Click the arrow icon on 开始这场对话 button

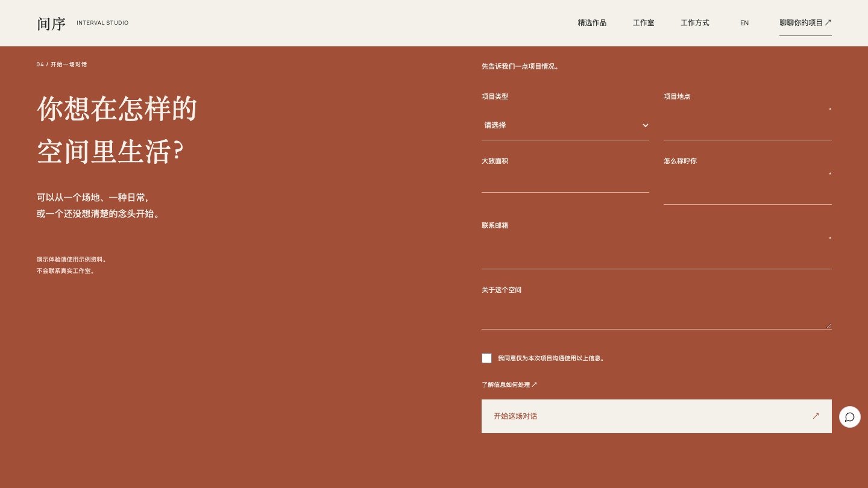tap(816, 416)
